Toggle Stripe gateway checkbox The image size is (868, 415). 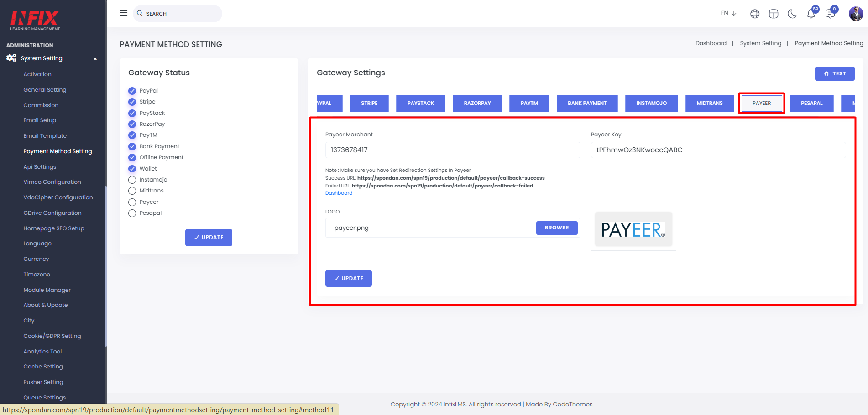132,102
